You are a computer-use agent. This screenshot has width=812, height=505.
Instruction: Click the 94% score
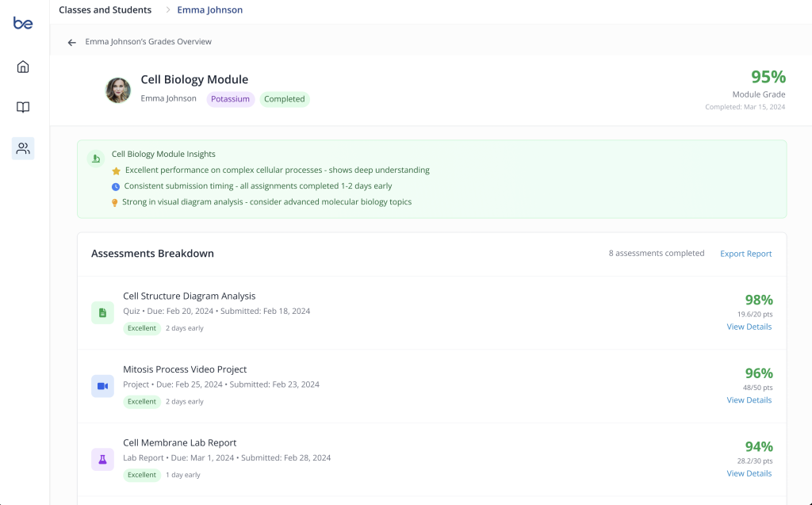[x=759, y=446]
